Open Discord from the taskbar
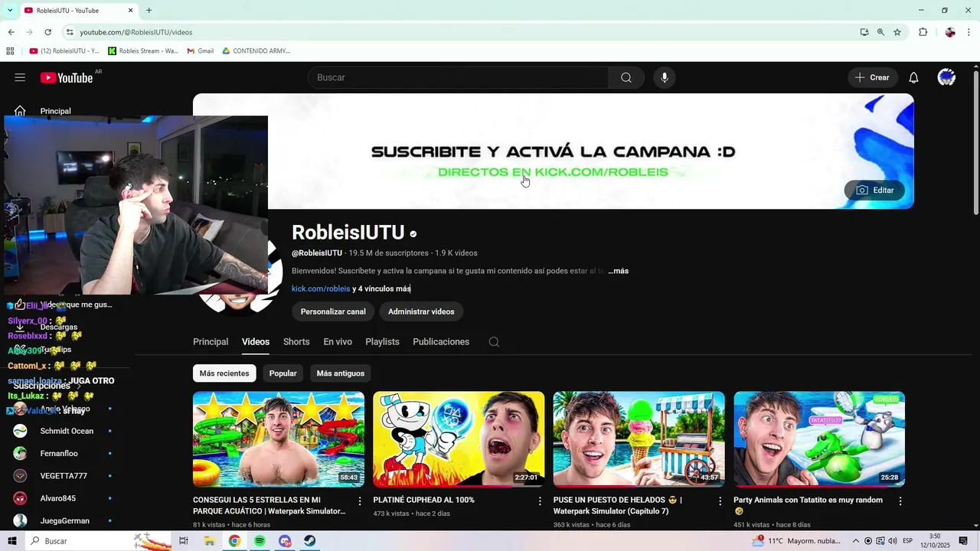Screen dimensions: 980x551 [285, 541]
